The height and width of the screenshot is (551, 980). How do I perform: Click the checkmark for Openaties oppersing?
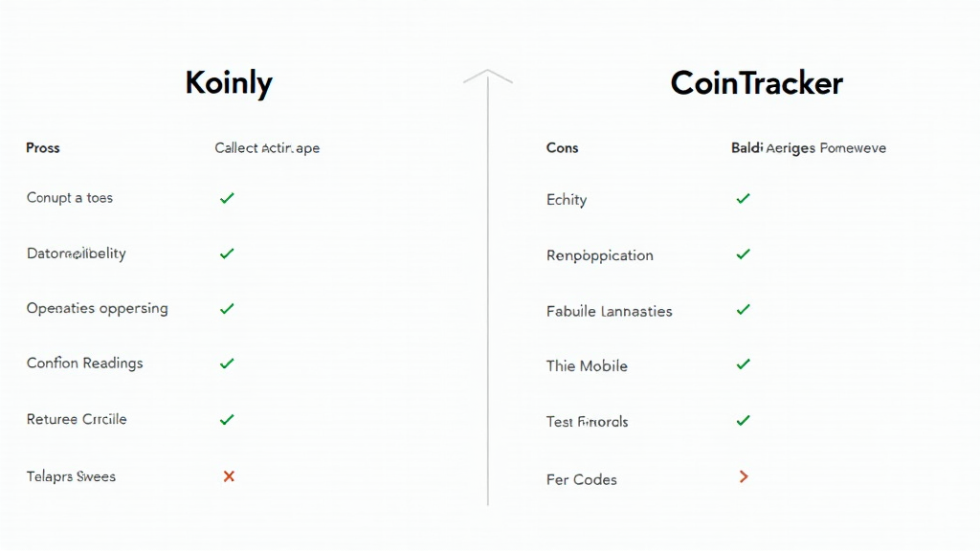(227, 309)
